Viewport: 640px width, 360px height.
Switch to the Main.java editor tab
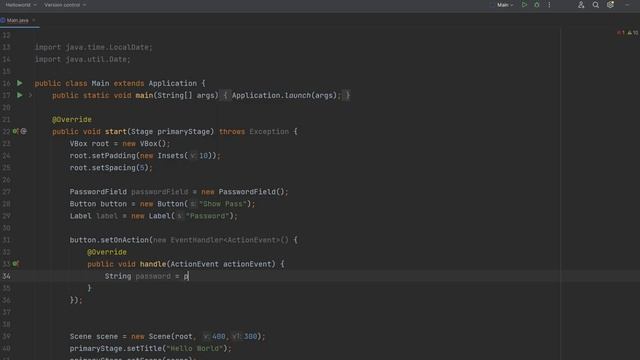(17, 20)
